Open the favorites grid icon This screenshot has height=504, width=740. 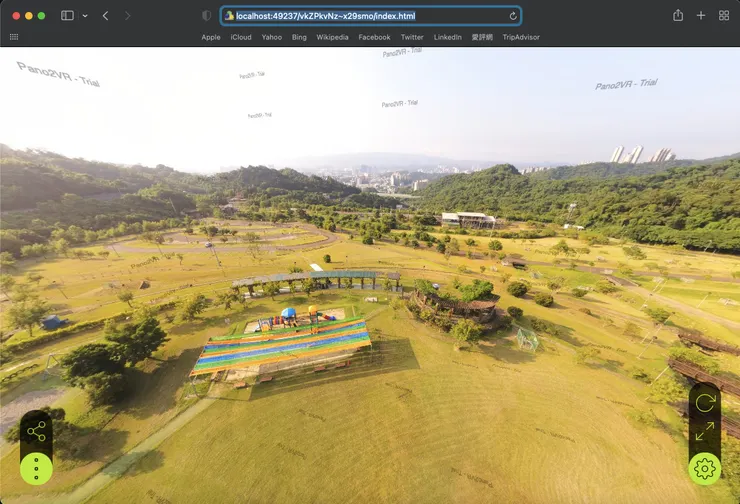click(14, 37)
